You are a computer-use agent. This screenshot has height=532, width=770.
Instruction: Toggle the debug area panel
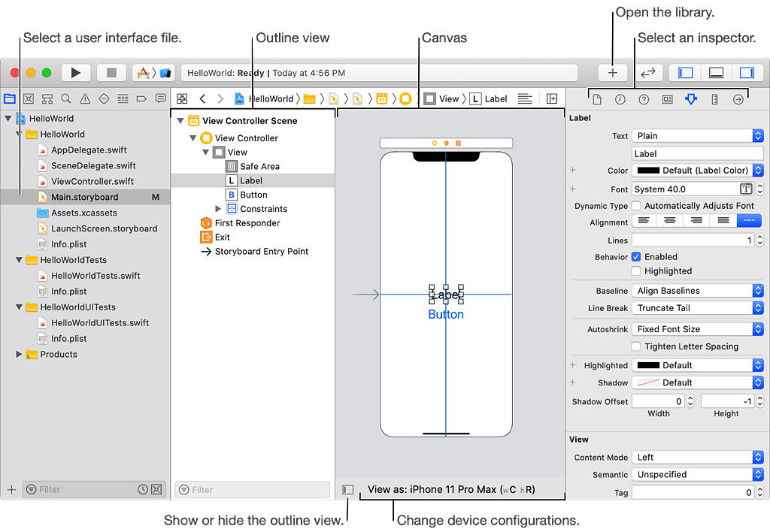(716, 73)
